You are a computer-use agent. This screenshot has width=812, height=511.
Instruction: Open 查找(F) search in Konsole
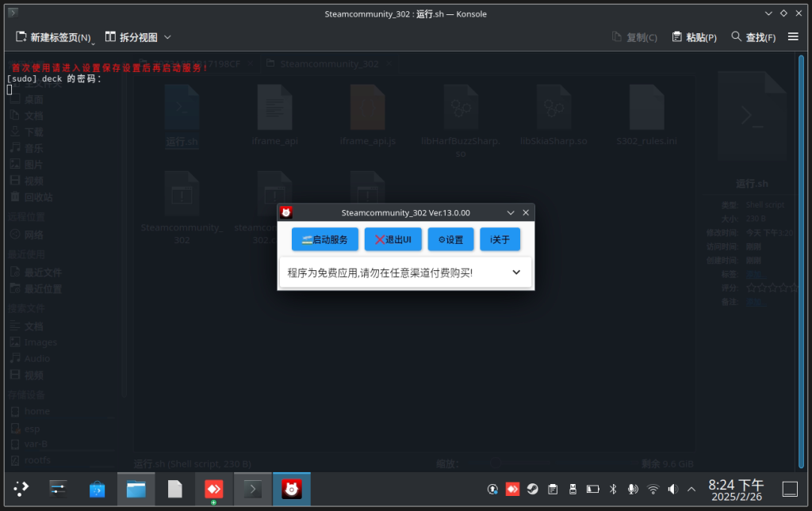[x=753, y=37]
